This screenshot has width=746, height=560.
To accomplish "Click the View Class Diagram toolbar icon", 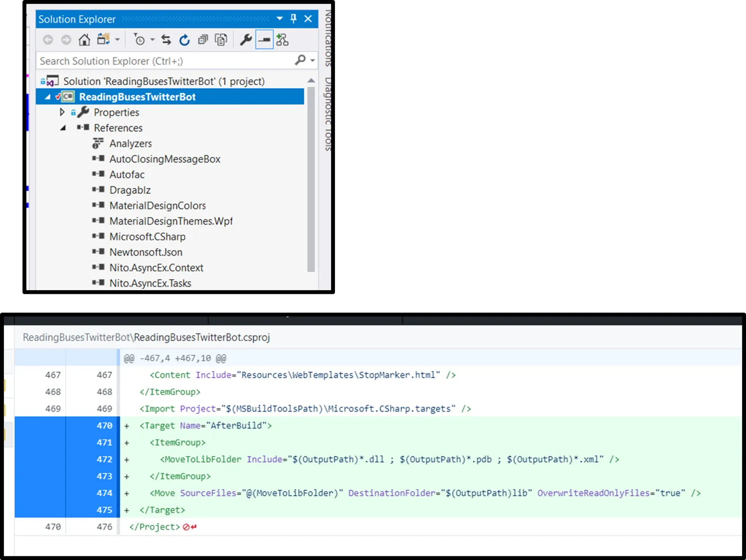I will (x=282, y=40).
